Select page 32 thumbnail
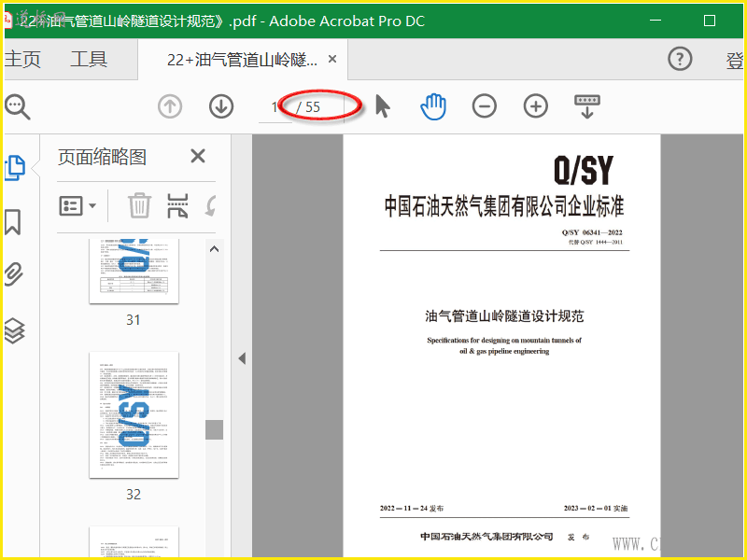Image resolution: width=747 pixels, height=560 pixels. [x=134, y=414]
